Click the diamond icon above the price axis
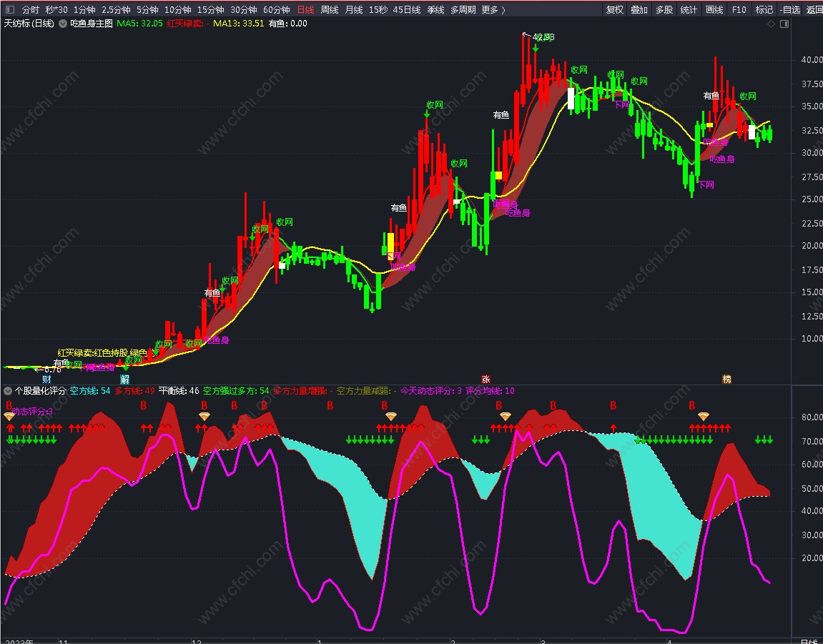This screenshot has height=644, width=823. point(771,24)
